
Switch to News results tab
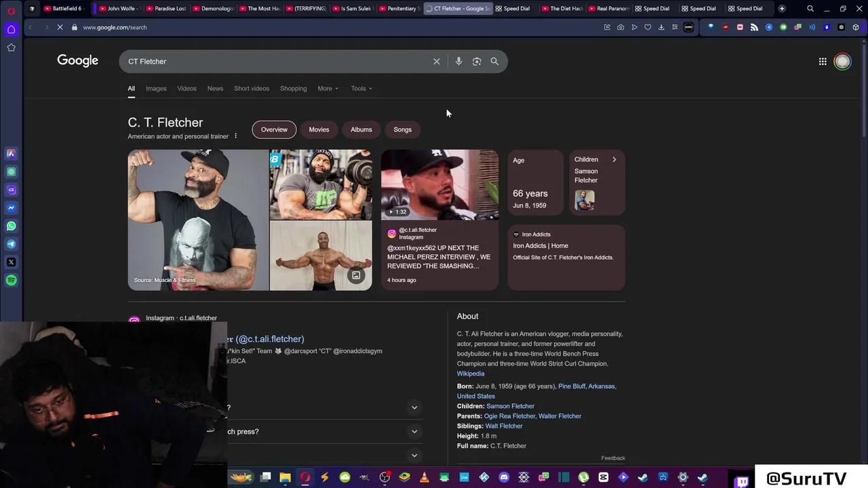tap(215, 88)
